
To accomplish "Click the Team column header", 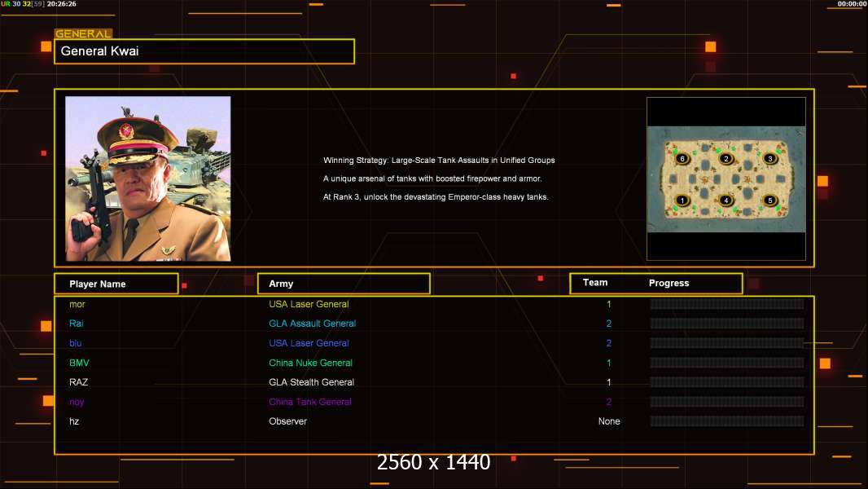I will click(x=595, y=283).
